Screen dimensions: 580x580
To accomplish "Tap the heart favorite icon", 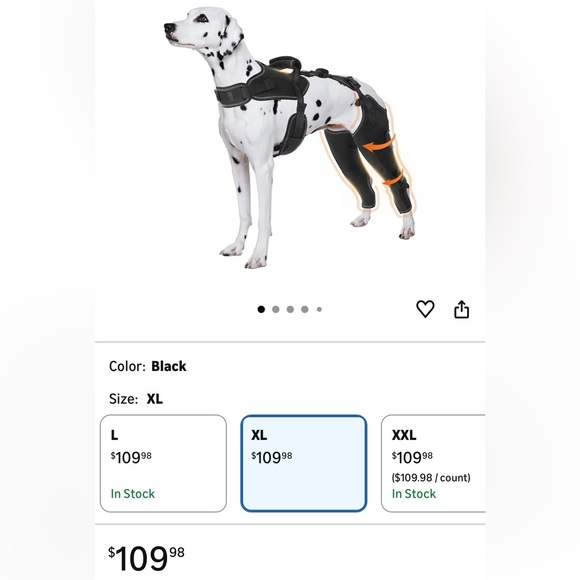I will (425, 309).
